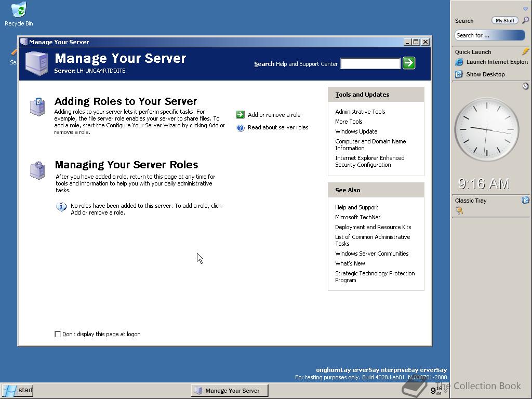The image size is (532, 399).
Task: Toggle Don't display this page at logon
Action: (x=58, y=334)
